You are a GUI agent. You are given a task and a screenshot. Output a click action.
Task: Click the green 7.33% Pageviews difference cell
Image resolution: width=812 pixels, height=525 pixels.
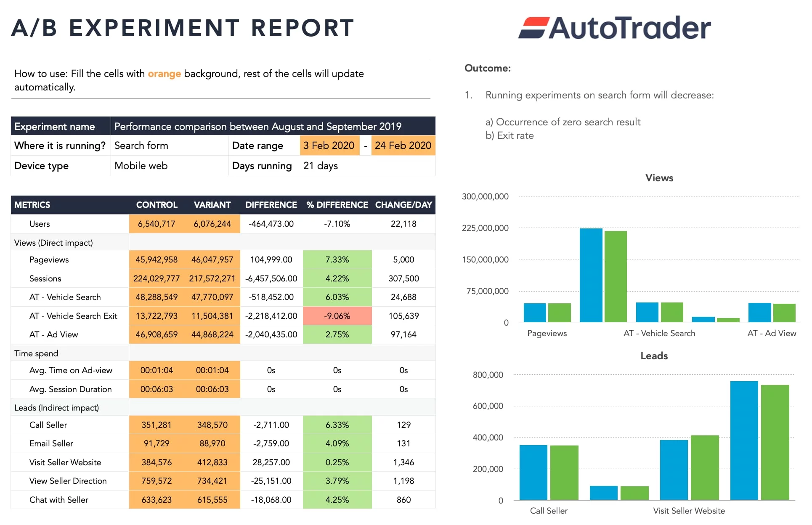tap(337, 260)
